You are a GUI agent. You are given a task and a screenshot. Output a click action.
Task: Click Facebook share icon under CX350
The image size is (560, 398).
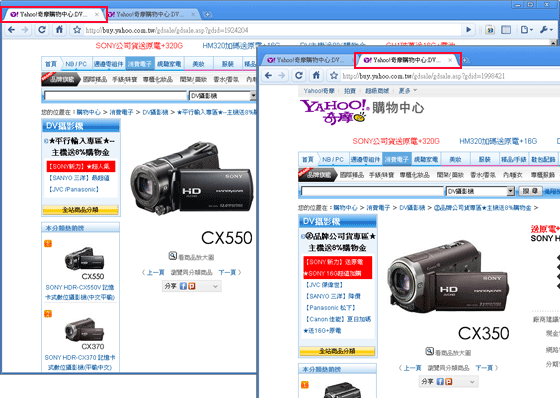click(x=440, y=382)
